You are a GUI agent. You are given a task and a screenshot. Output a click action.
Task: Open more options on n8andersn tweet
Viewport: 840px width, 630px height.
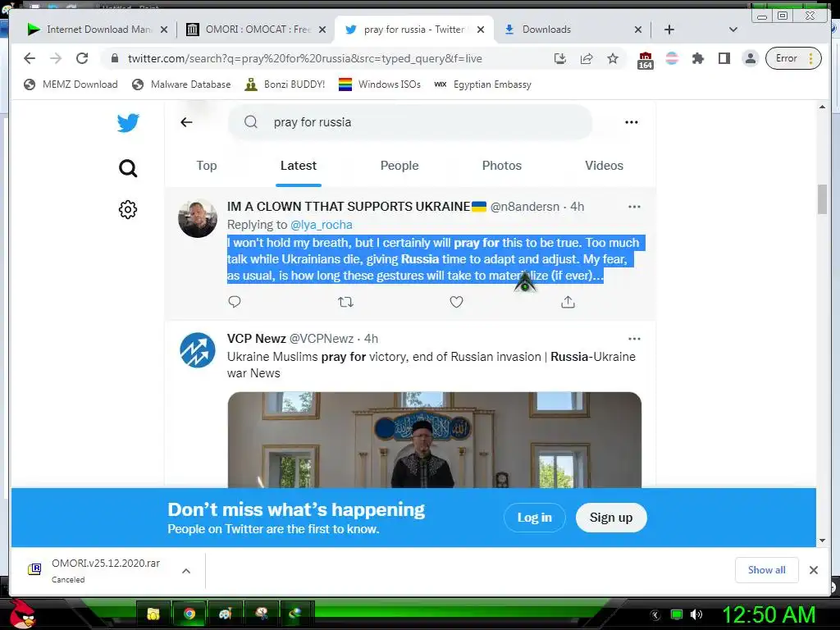click(x=634, y=207)
